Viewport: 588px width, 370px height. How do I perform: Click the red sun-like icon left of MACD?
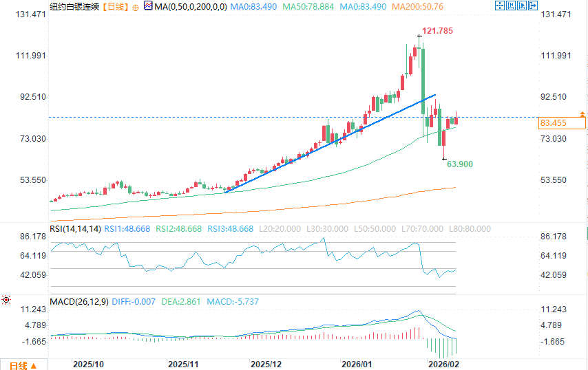[x=6, y=300]
